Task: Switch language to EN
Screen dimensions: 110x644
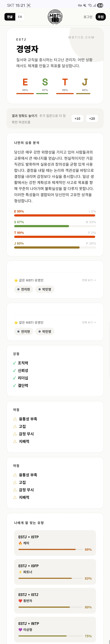Action: tap(20, 17)
